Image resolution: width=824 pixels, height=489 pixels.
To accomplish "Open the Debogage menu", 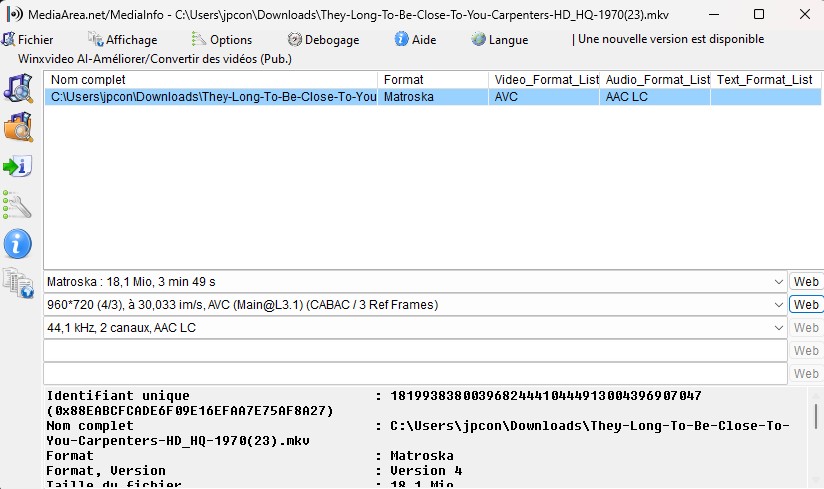I will pos(323,40).
